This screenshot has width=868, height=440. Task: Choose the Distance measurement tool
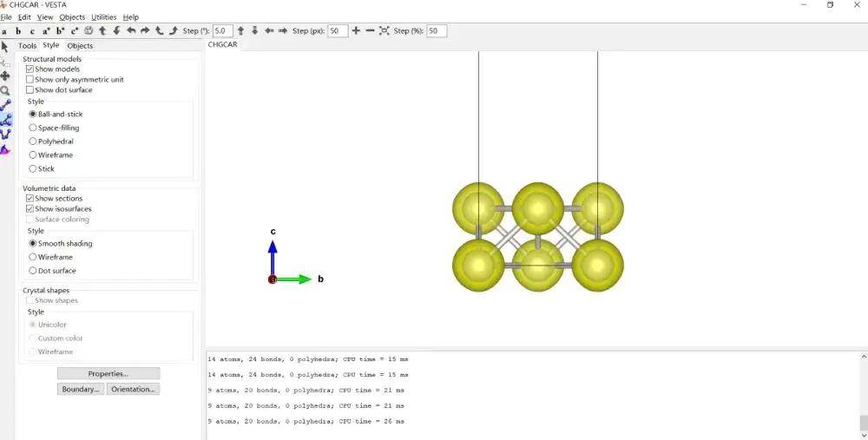point(5,105)
